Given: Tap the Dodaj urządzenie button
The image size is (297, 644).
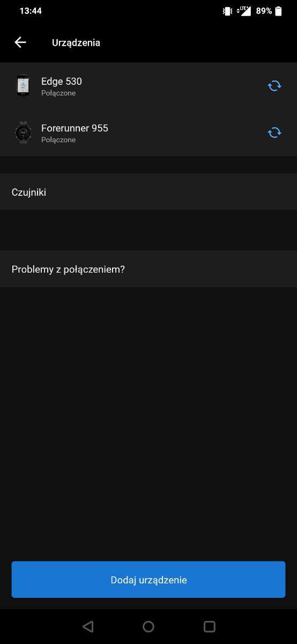Looking at the screenshot, I should click(148, 580).
